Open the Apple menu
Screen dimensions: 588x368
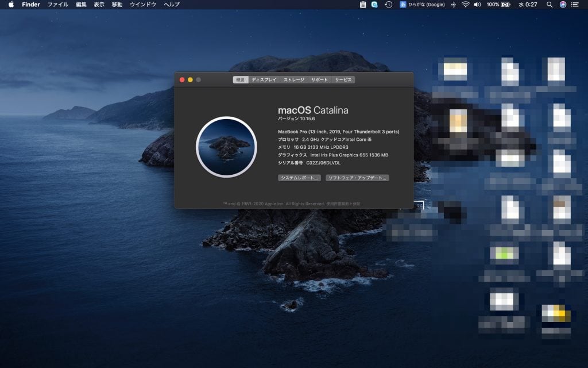(x=11, y=5)
